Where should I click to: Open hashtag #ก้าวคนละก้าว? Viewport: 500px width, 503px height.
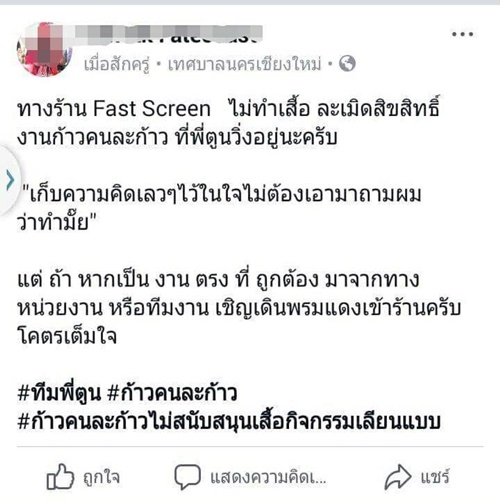[172, 393]
